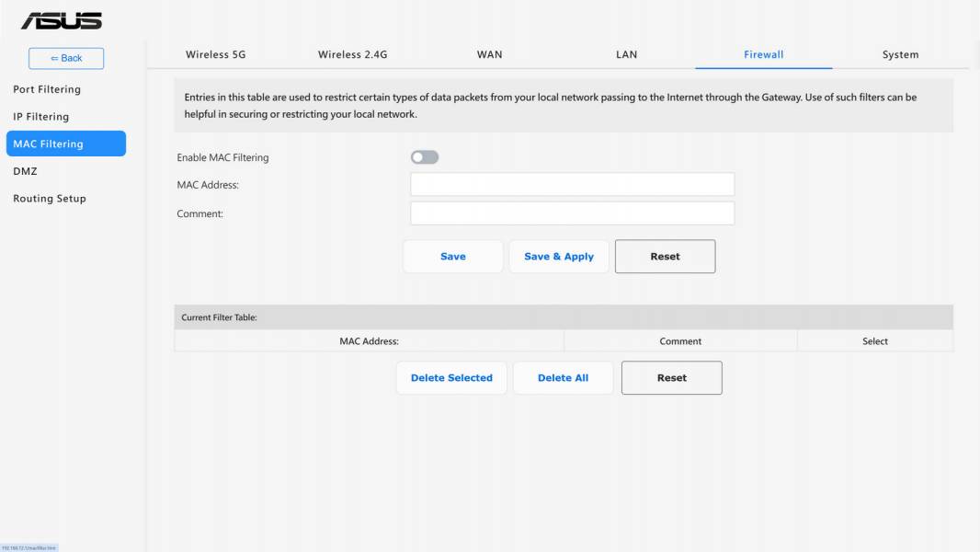This screenshot has width=980, height=552.
Task: Switch to the Wireless 5G tab
Action: (x=216, y=54)
